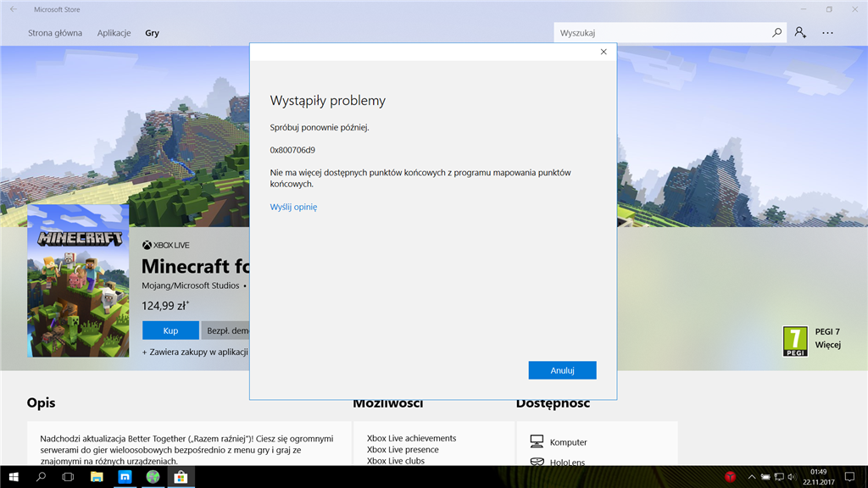Click the green globe taskbar icon

pos(153,476)
